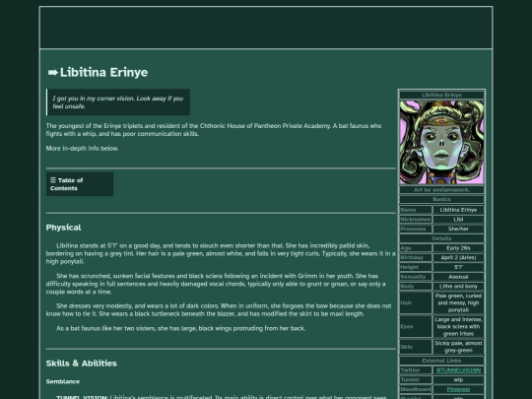Viewport: 532px width, 399px height.
Task: Click the body value 'Lithe and bony'
Action: pyautogui.click(x=458, y=286)
